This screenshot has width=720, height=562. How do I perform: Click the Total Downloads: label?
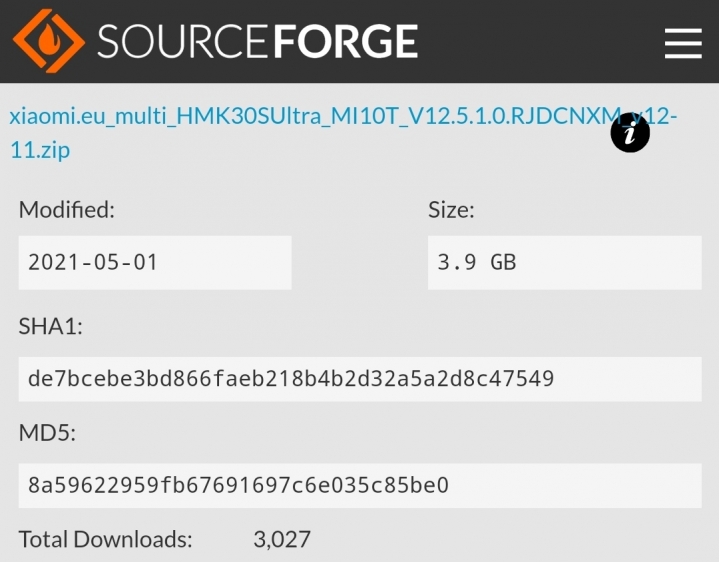(105, 539)
